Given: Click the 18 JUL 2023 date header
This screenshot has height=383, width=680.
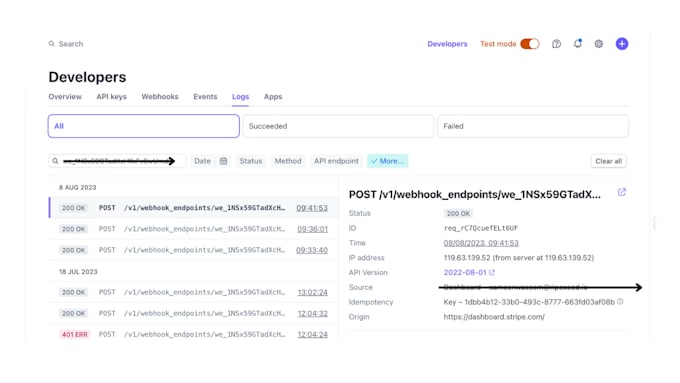Looking at the screenshot, I should 78,272.
